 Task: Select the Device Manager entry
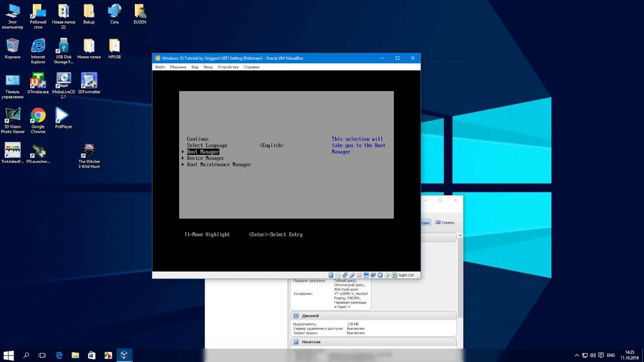pos(205,158)
